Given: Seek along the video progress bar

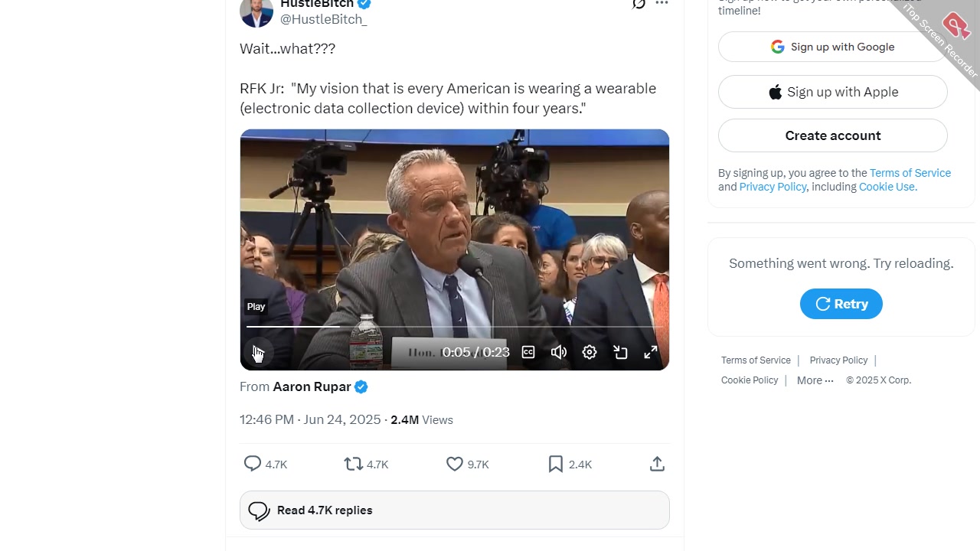Looking at the screenshot, I should [x=455, y=327].
